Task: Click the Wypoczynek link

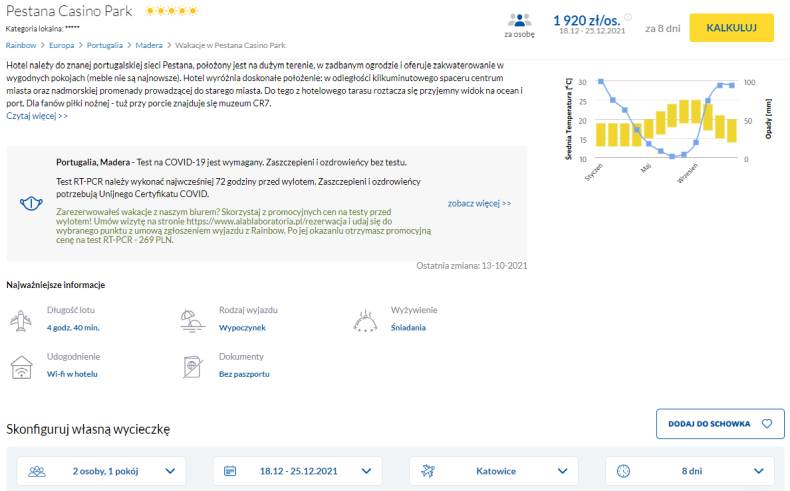Action: click(x=242, y=328)
